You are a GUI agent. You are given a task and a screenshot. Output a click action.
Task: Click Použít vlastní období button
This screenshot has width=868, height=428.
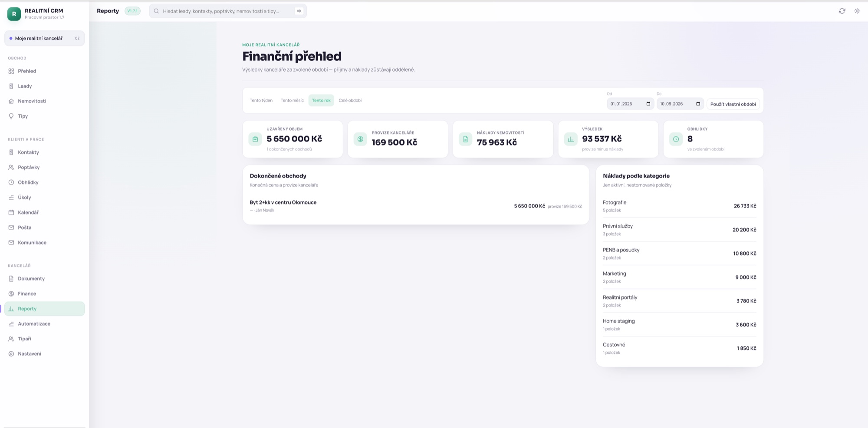[733, 104]
